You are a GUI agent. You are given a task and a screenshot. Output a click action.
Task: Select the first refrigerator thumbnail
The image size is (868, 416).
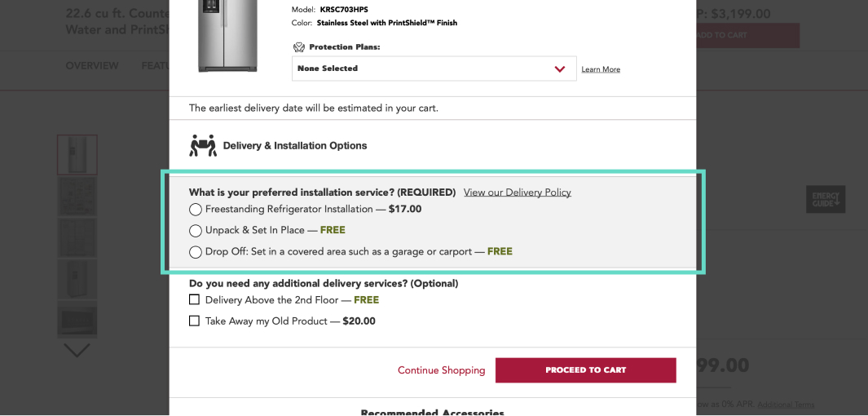point(77,155)
